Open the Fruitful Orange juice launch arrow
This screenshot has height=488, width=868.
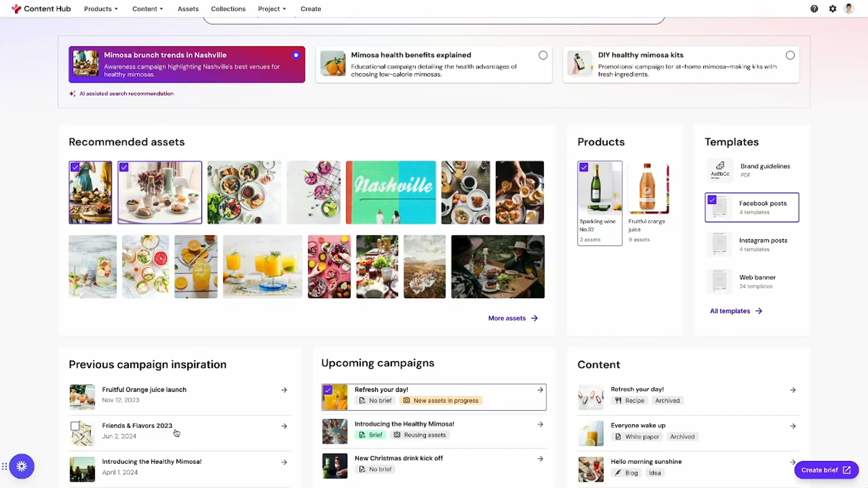tap(284, 389)
